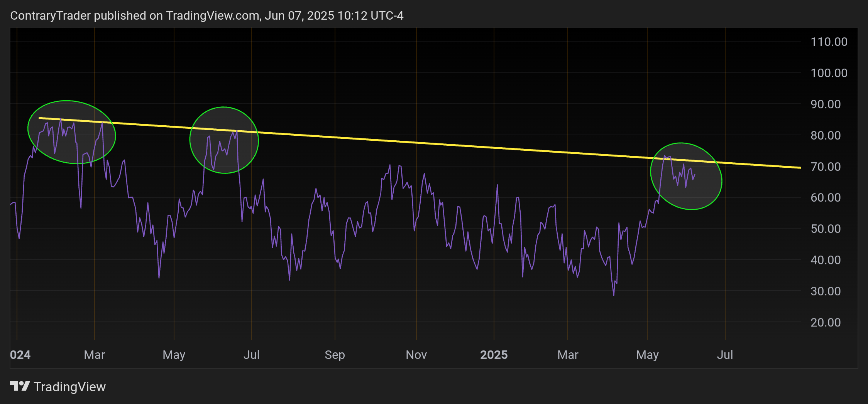
Task: Select the 60.00 price axis label
Action: [826, 197]
